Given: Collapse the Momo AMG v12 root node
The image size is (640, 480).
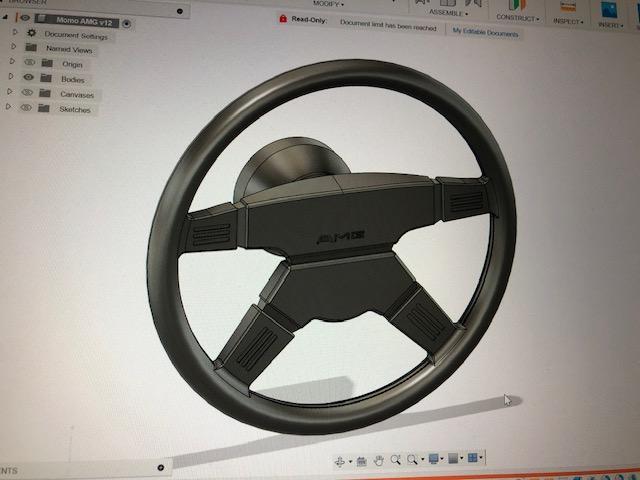Looking at the screenshot, I should pos(6,17).
